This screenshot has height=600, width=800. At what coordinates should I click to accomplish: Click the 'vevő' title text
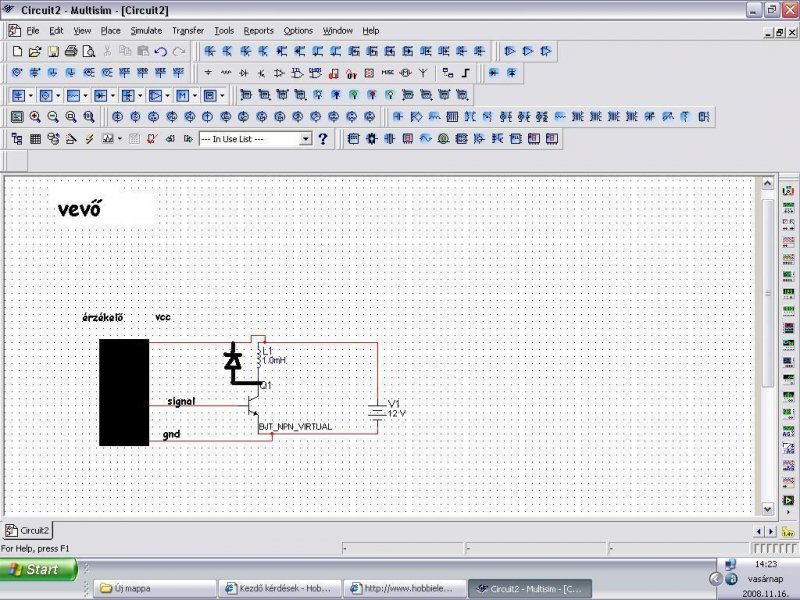pyautogui.click(x=80, y=209)
